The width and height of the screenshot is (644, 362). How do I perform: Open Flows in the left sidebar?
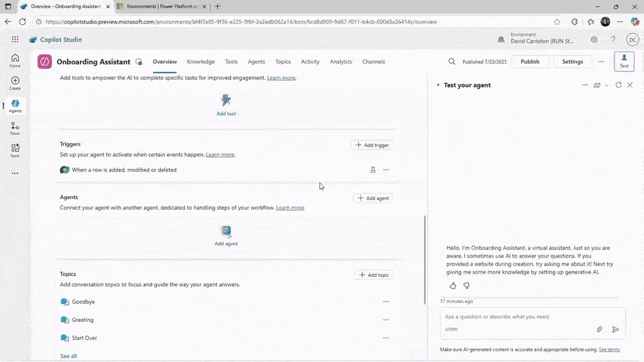[15, 127]
